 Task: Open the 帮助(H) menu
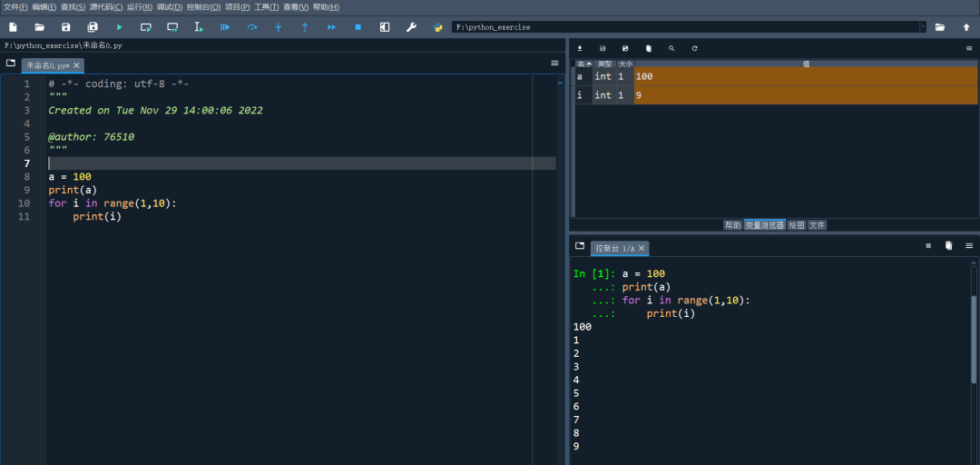(326, 7)
